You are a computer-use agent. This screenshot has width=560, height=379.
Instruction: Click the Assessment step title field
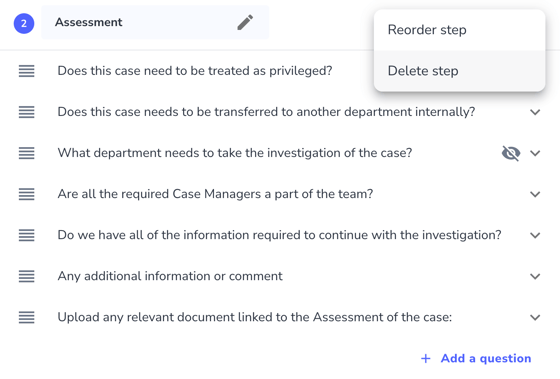coord(155,22)
